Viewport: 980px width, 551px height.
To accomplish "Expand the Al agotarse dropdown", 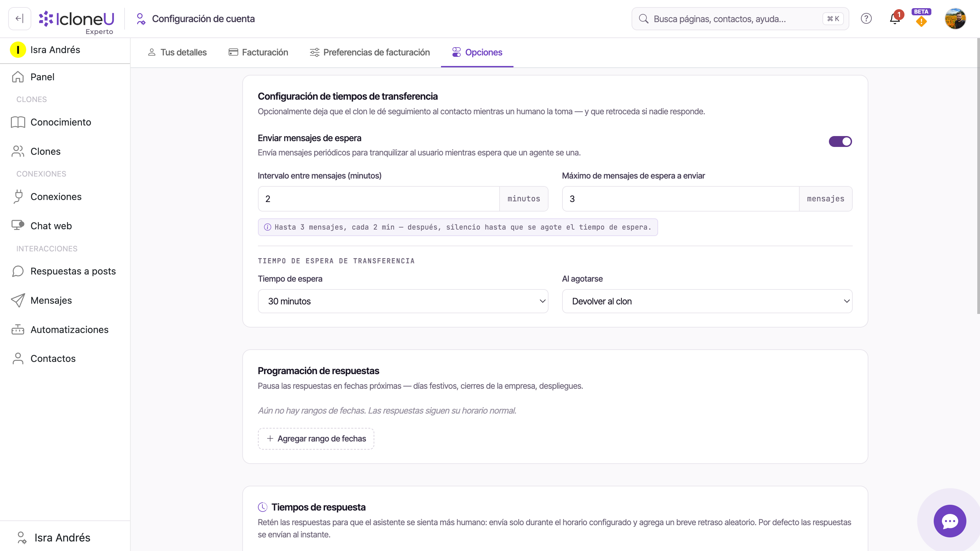I will [707, 301].
